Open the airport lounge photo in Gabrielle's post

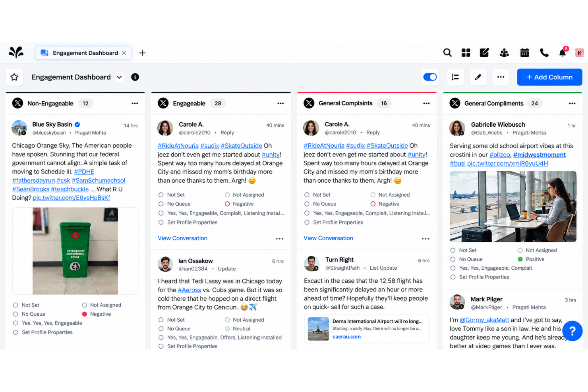pos(513,207)
